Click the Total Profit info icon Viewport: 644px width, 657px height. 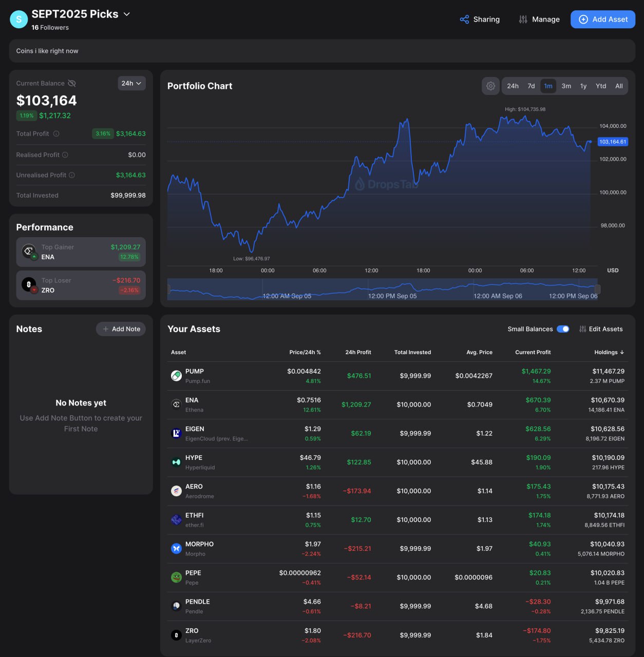(56, 134)
